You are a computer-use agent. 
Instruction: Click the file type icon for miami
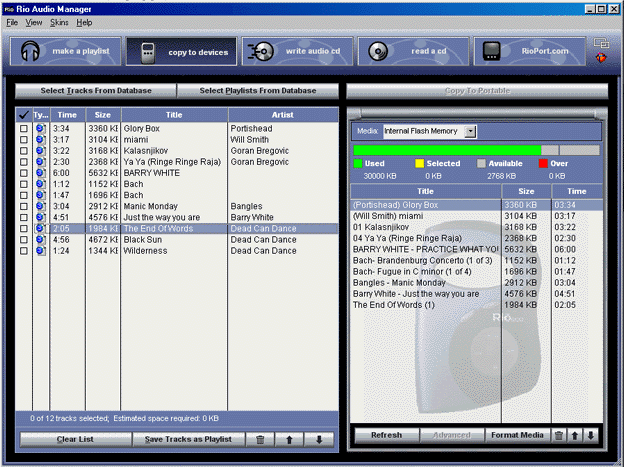tap(41, 140)
